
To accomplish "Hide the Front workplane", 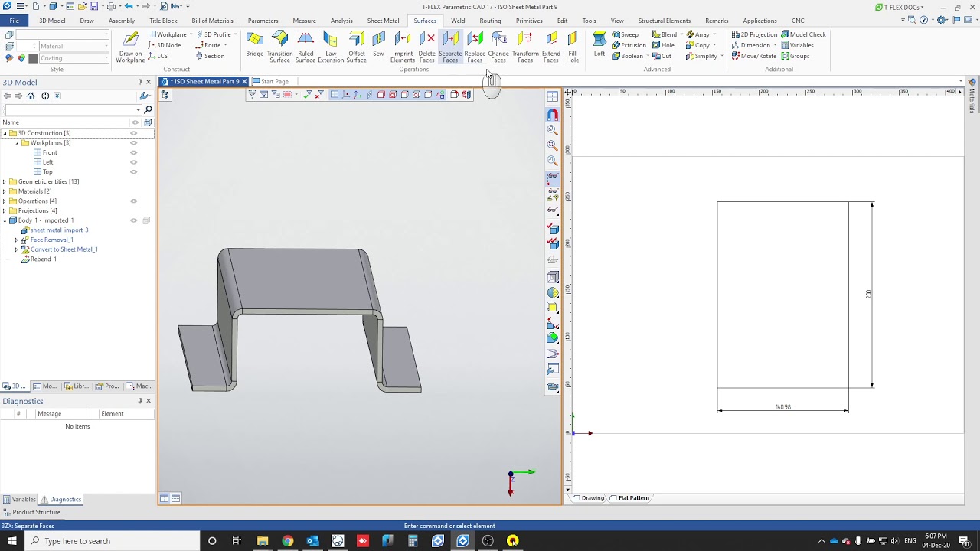I will point(134,152).
